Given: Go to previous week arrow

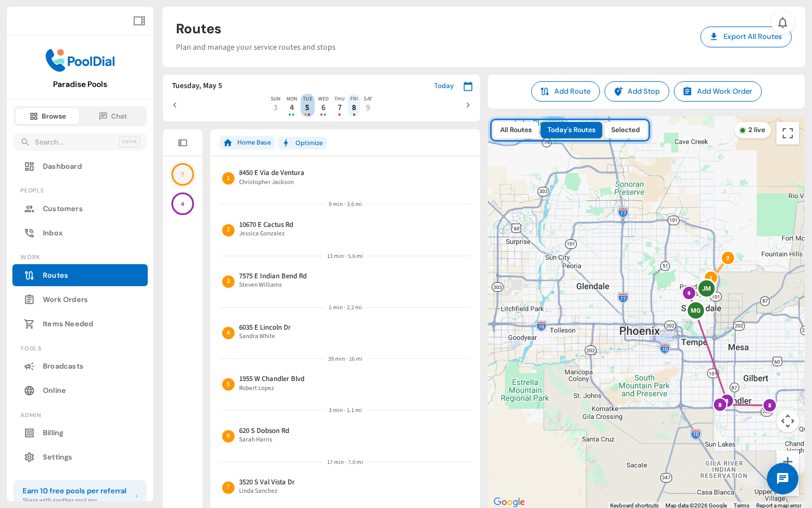Looking at the screenshot, I should pyautogui.click(x=175, y=105).
